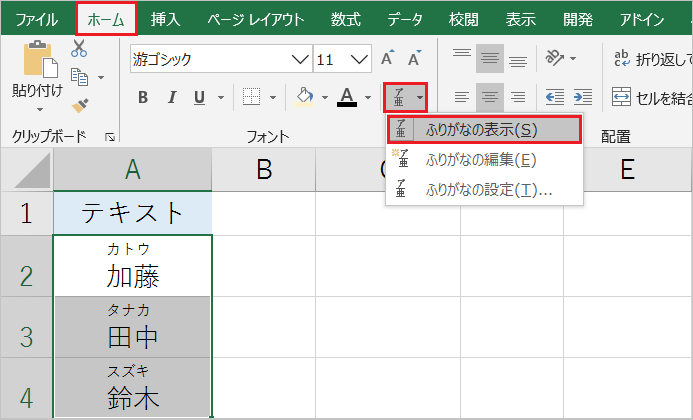The height and width of the screenshot is (420, 693).
Task: Click the Furigana (phonetic guide) ribbon icon
Action: pyautogui.click(x=399, y=97)
